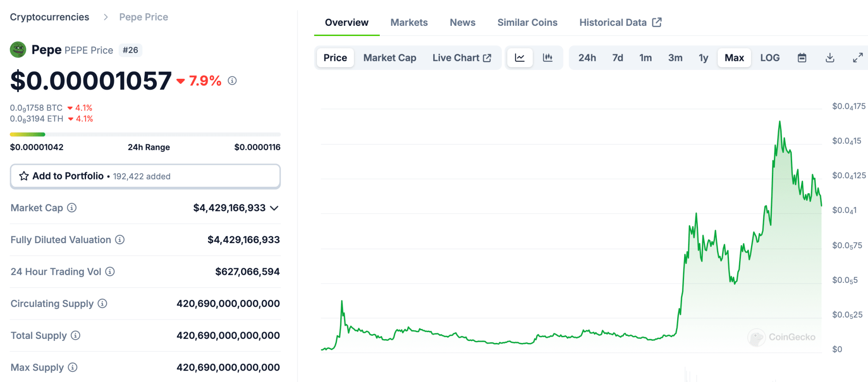Click the peak of the price chart line

tap(779, 122)
